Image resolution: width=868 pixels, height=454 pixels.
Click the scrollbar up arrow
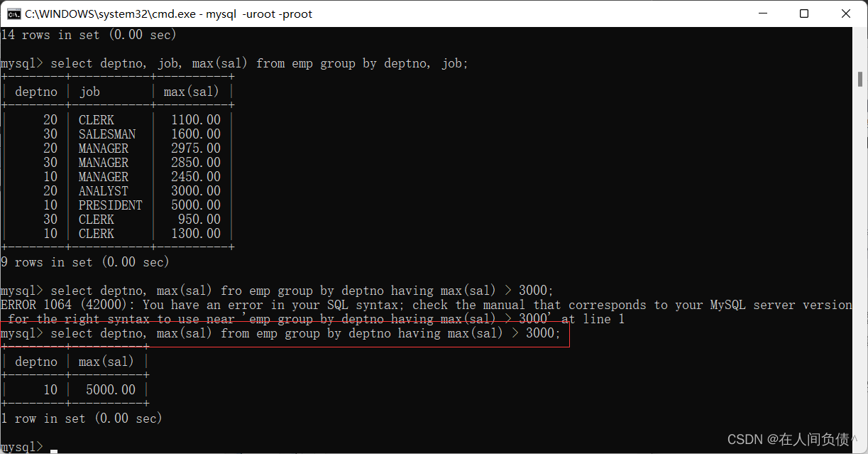[x=859, y=33]
